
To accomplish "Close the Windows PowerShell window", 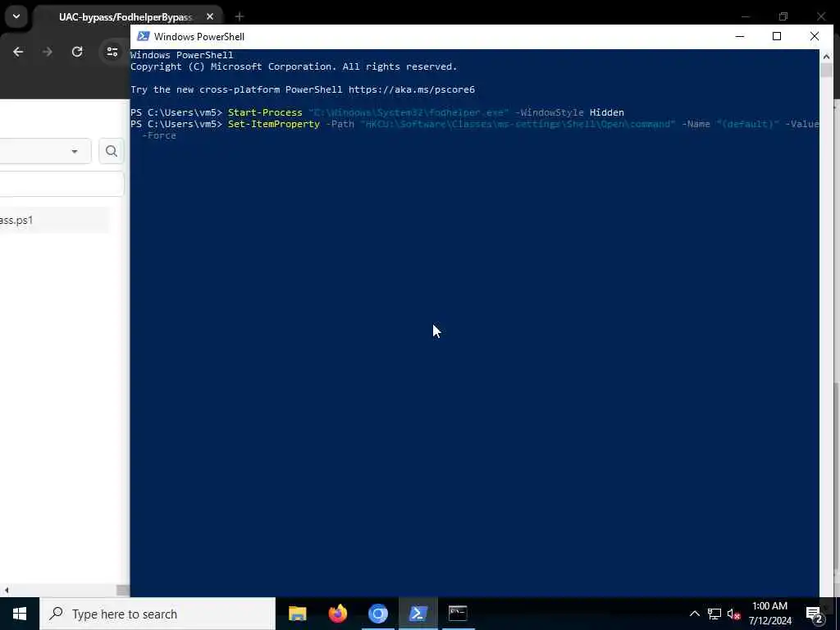I will 815,36.
